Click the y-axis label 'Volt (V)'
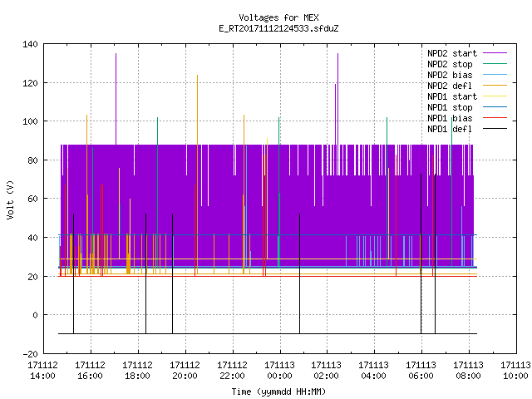The width and height of the screenshot is (532, 399). point(11,200)
